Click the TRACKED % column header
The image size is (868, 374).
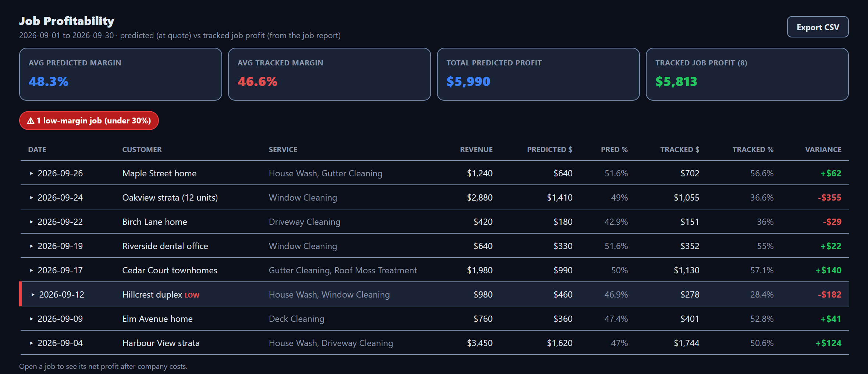coord(753,150)
